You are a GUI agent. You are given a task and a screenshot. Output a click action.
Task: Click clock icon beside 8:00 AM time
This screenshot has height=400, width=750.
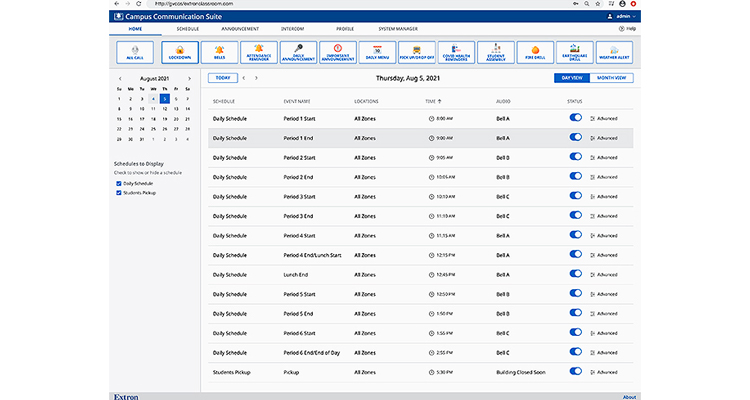coord(431,119)
